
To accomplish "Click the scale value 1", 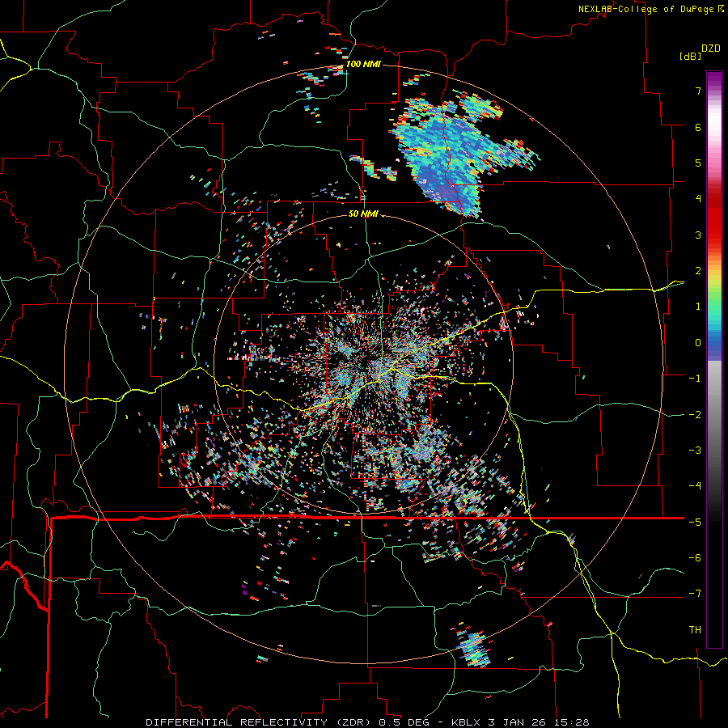I will coord(698,307).
